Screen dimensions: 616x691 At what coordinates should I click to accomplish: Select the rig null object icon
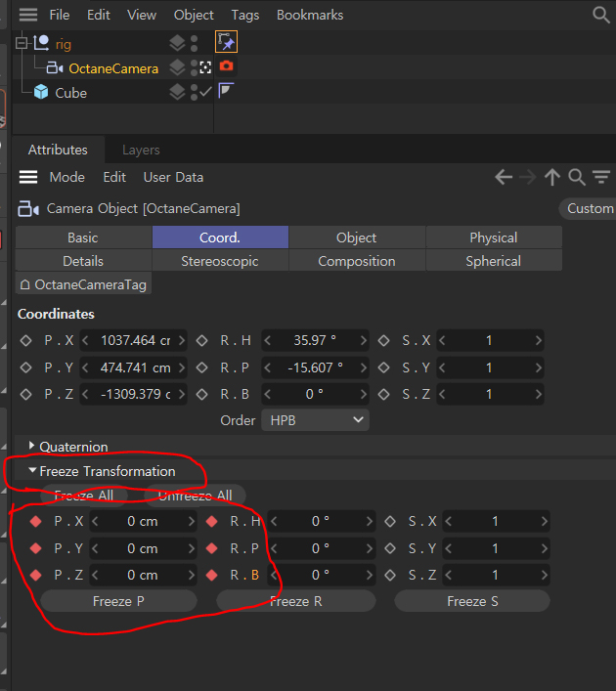pyautogui.click(x=41, y=43)
